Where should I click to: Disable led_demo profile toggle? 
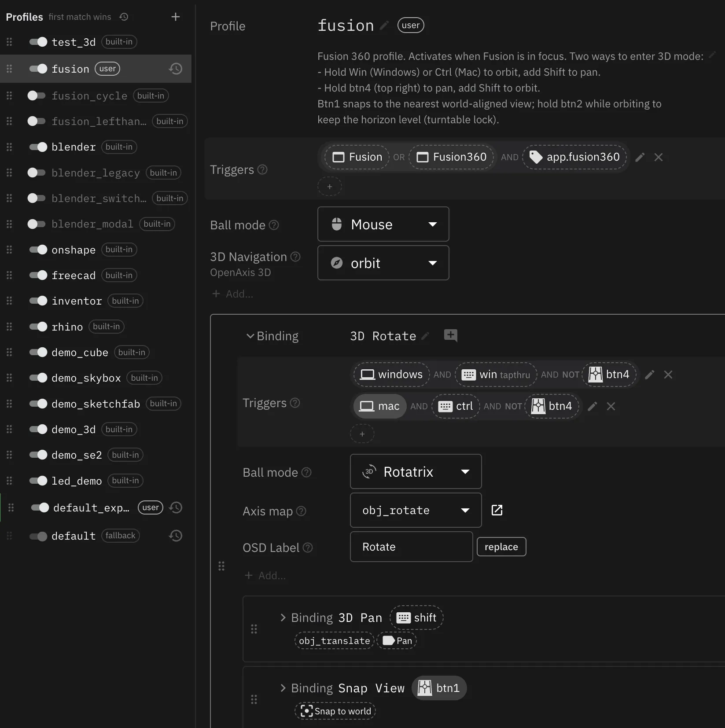click(x=38, y=481)
